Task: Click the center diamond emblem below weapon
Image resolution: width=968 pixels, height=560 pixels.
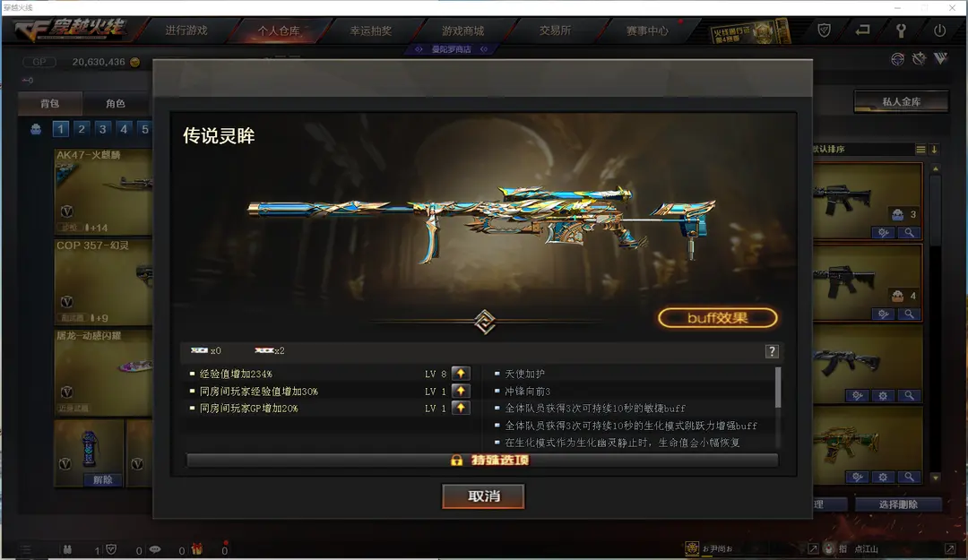Action: (x=485, y=322)
